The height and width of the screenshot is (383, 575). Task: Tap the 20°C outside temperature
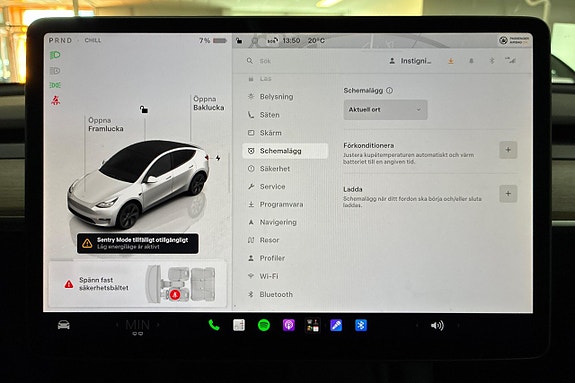coord(316,41)
